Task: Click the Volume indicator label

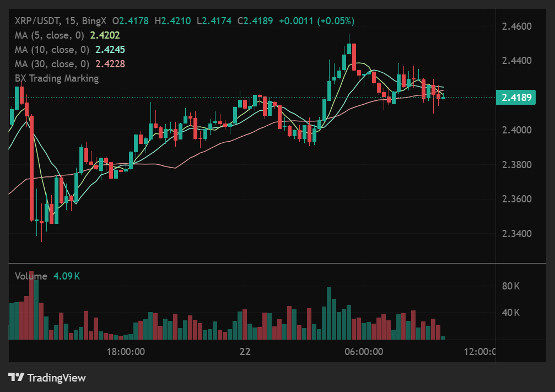Action: point(31,276)
